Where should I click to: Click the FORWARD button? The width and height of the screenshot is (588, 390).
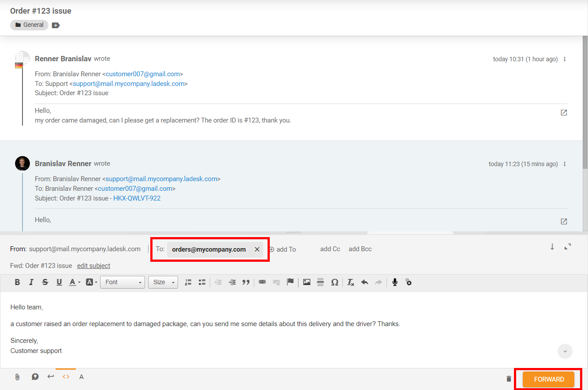point(548,379)
